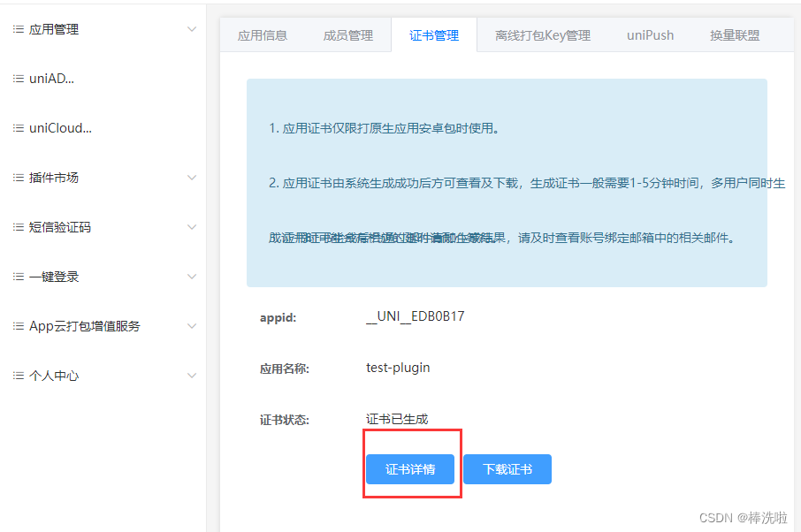Expand the 插件市场 chevron arrow
This screenshot has height=532, width=801.
[x=192, y=178]
